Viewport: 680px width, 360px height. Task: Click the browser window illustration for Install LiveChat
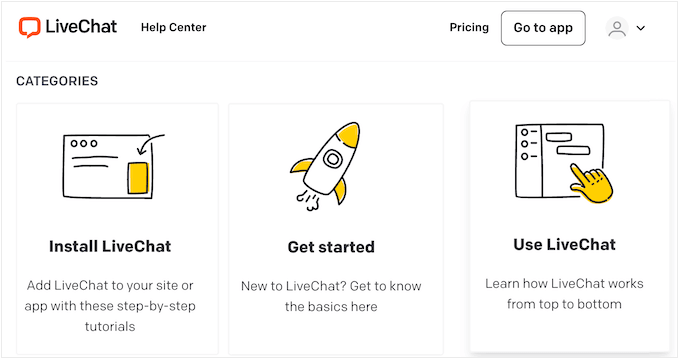click(x=114, y=167)
